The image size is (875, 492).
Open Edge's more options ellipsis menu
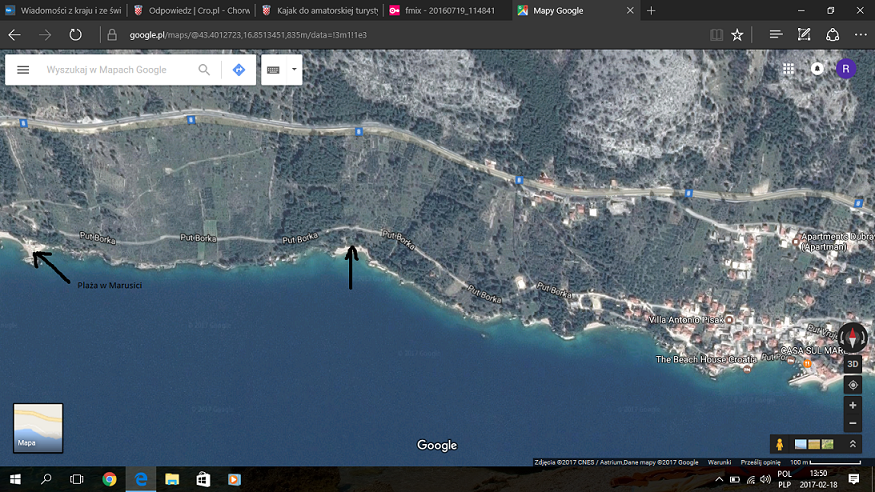tap(860, 34)
